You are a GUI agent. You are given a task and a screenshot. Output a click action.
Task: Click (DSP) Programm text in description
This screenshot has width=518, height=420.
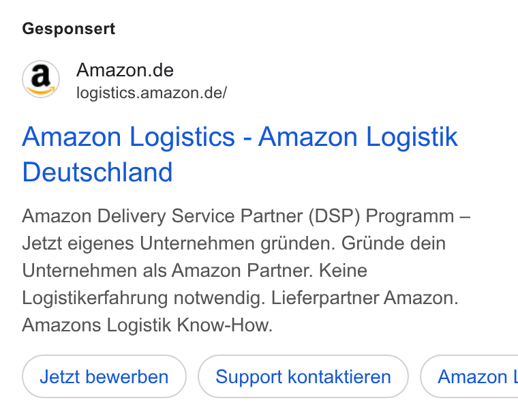point(381,216)
